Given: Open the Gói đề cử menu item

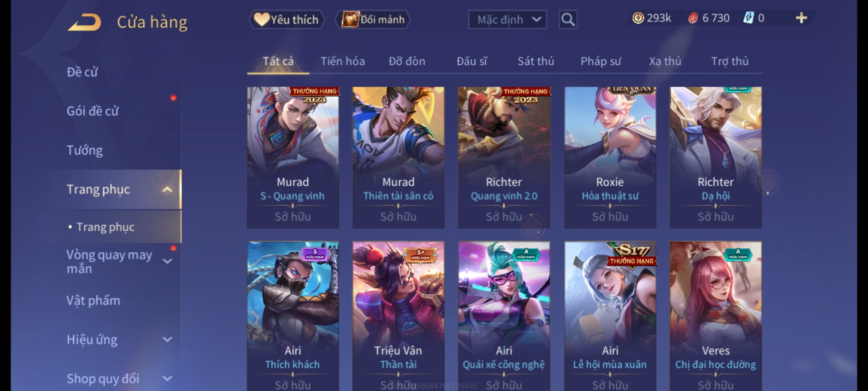Looking at the screenshot, I should coord(93,111).
